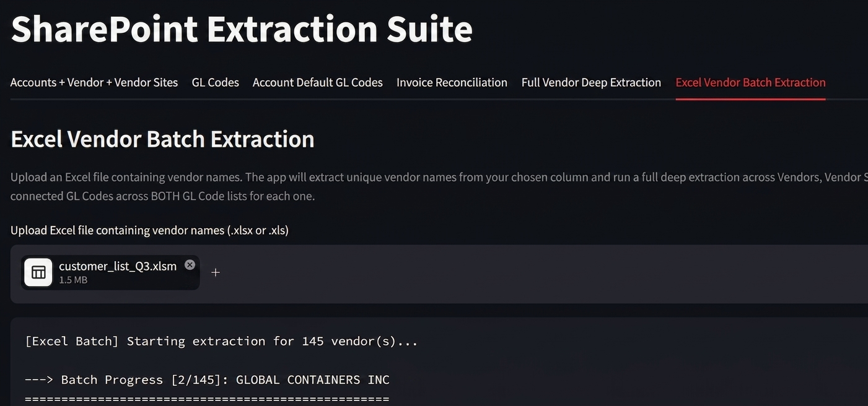Open the Account Default GL Codes tab

318,82
